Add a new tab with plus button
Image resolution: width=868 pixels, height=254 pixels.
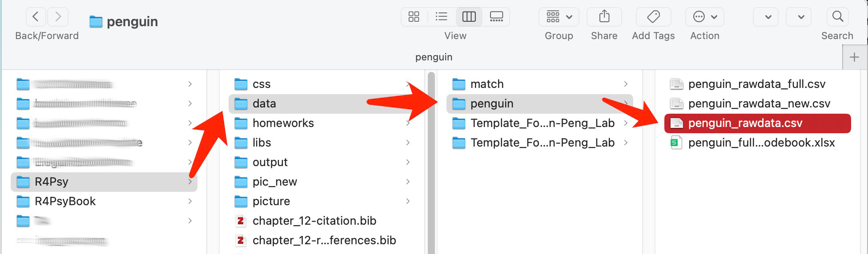click(854, 57)
